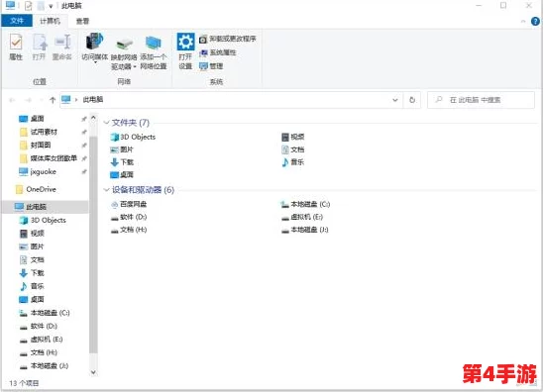Collapse the ribbon with the chevron next to Help
This screenshot has height=392, width=543.
[x=523, y=22]
